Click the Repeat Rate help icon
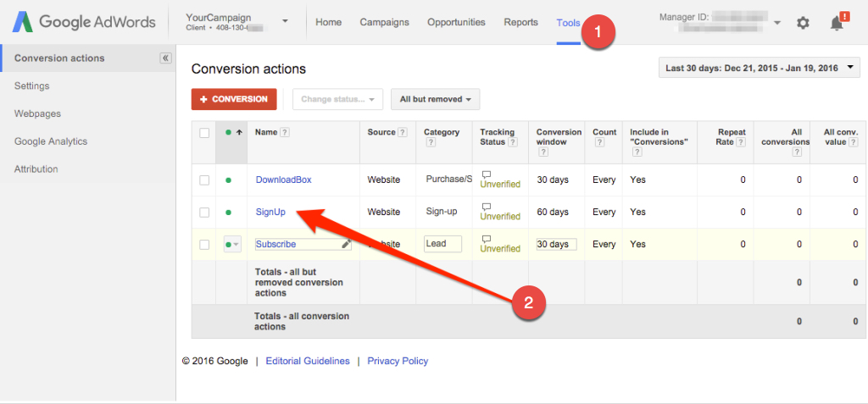 pos(741,142)
